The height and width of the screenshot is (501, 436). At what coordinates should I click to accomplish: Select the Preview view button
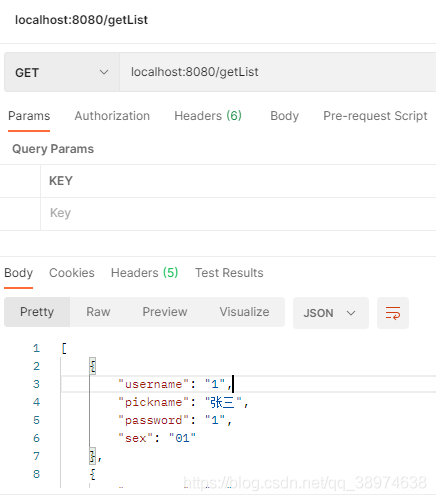pyautogui.click(x=165, y=312)
